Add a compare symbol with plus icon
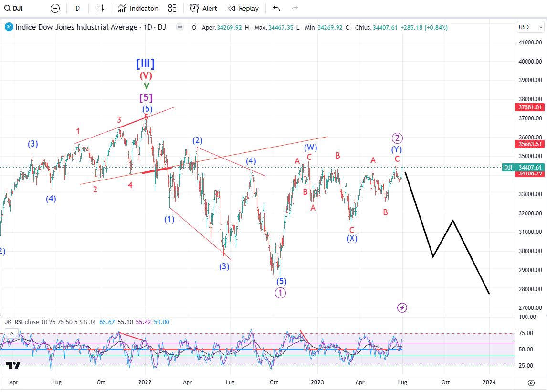 55,8
